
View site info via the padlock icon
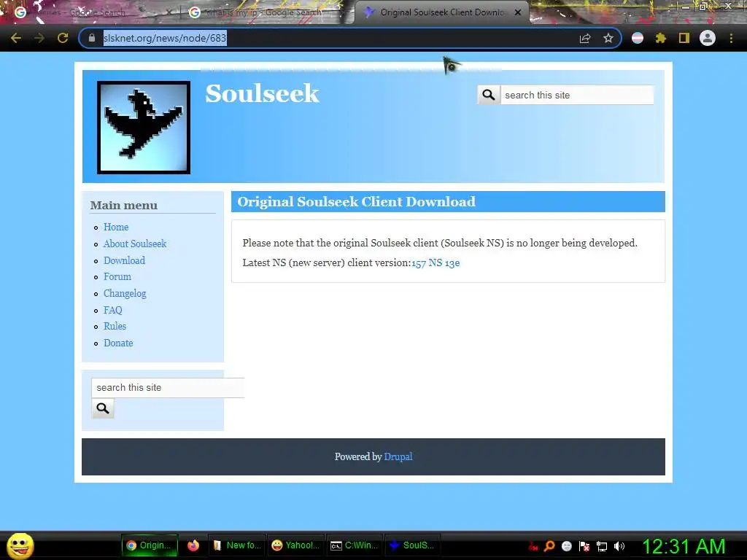pyautogui.click(x=92, y=38)
